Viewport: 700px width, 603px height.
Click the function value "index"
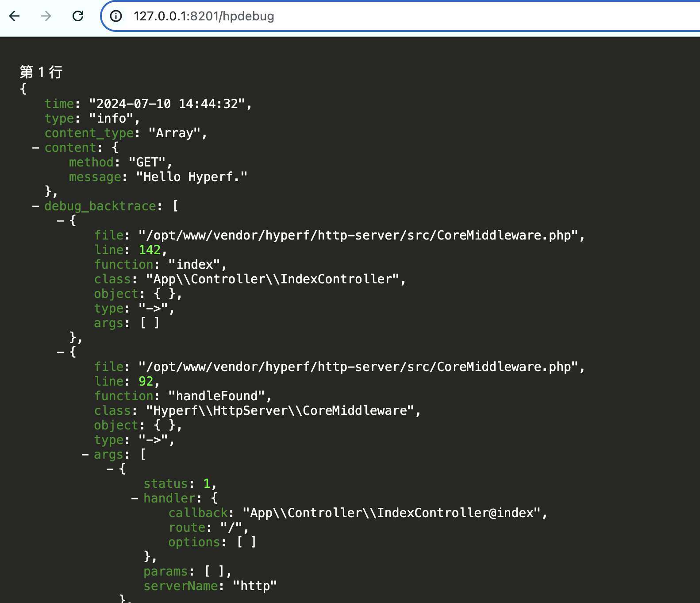(x=194, y=265)
